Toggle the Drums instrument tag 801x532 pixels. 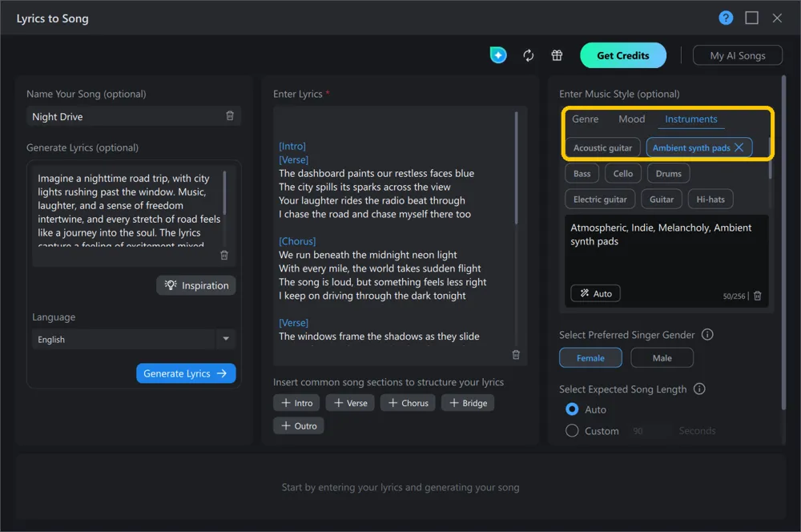(669, 173)
